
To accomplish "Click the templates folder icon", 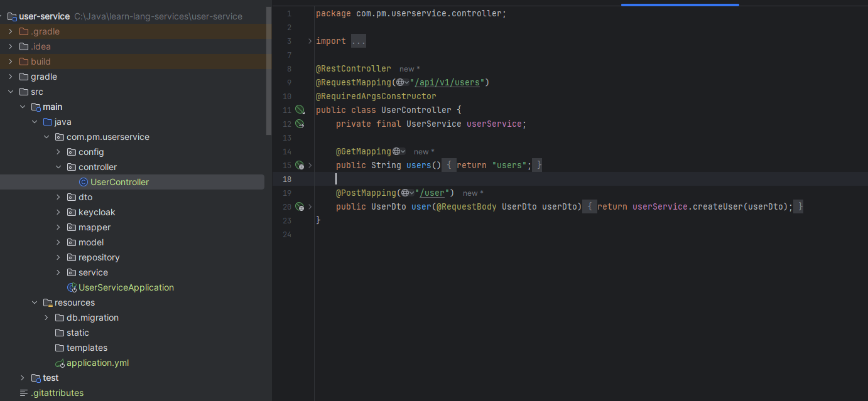I will pos(60,348).
